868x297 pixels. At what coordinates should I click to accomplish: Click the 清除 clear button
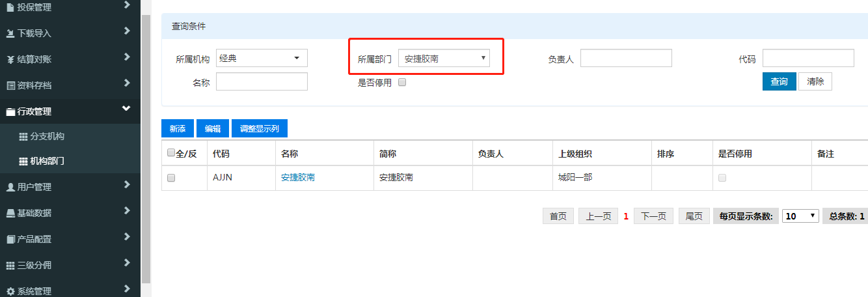815,81
